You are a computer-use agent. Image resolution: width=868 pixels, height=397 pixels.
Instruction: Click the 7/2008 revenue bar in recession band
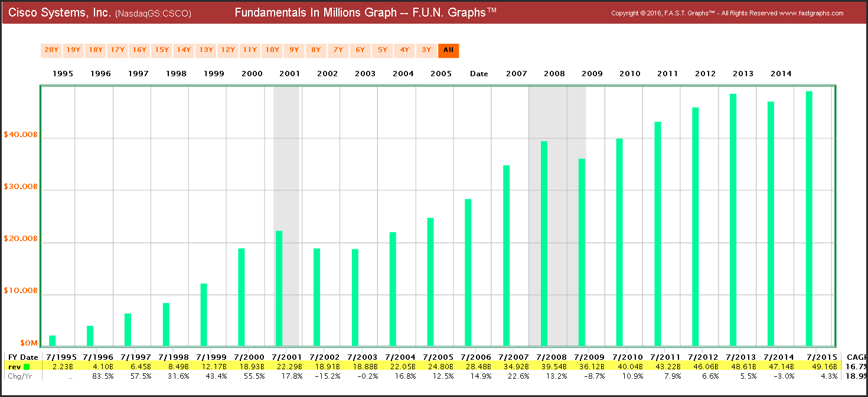[544, 243]
